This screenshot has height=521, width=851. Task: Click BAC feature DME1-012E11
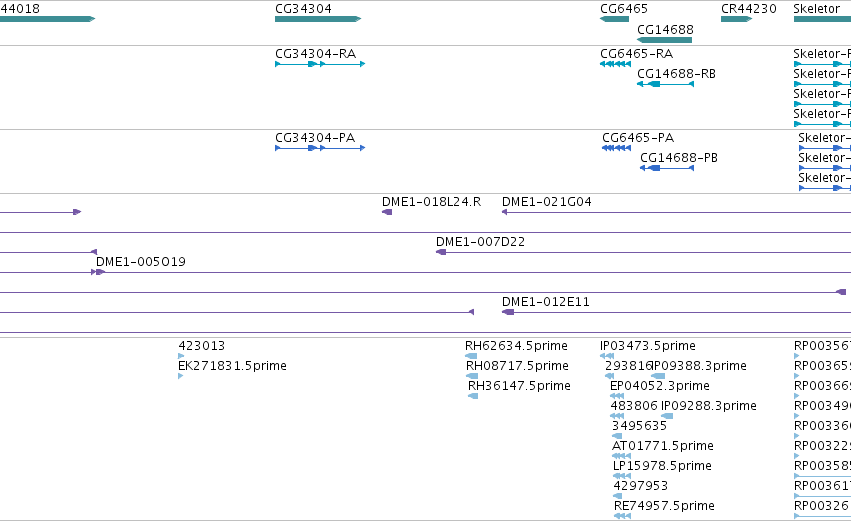(x=676, y=312)
